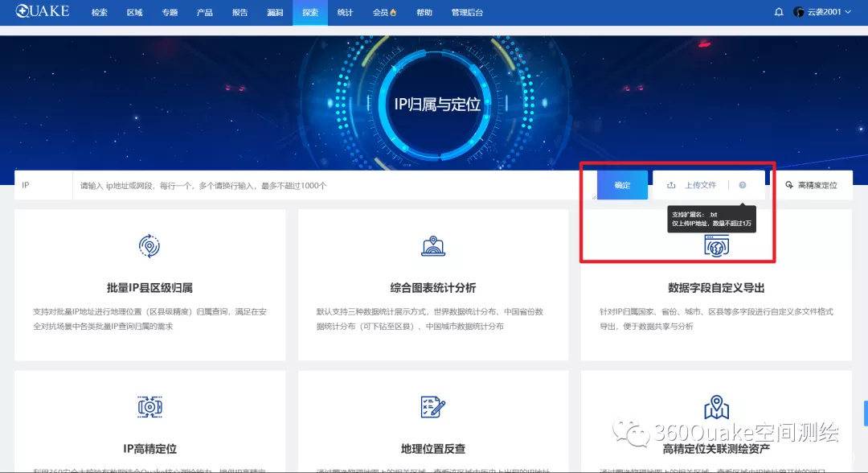Select the 漏洞 navigation menu
Viewport: 868px width, 473px height.
(x=275, y=13)
